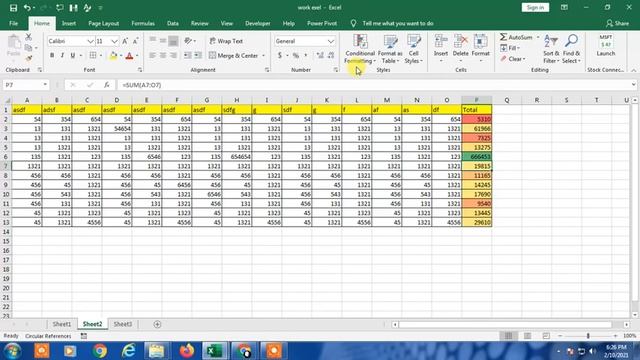This screenshot has height=360, width=640.
Task: Open Firefox from the taskbar
Action: 187,351
